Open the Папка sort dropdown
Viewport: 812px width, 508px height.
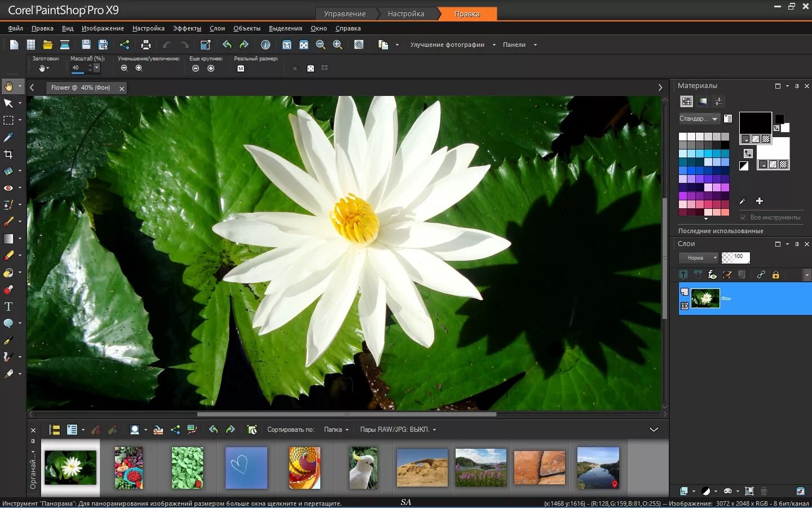[x=336, y=430]
